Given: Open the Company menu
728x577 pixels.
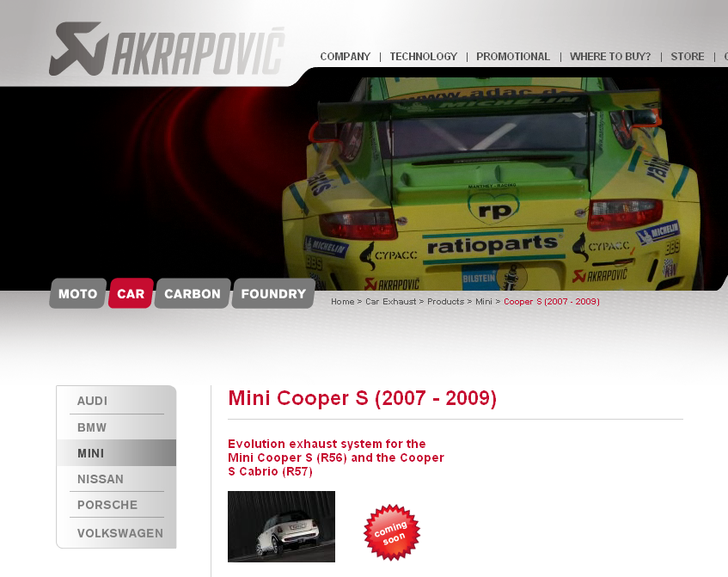Looking at the screenshot, I should tap(345, 57).
